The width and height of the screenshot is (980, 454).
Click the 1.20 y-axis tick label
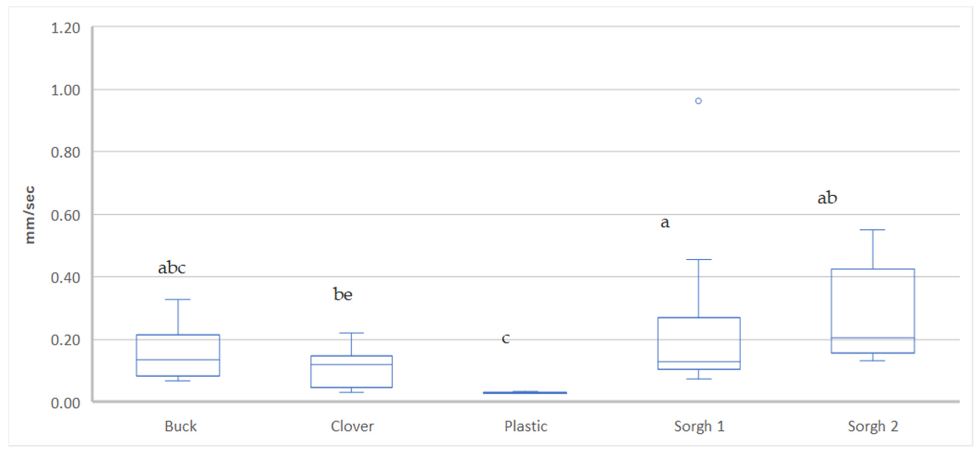tap(66, 28)
